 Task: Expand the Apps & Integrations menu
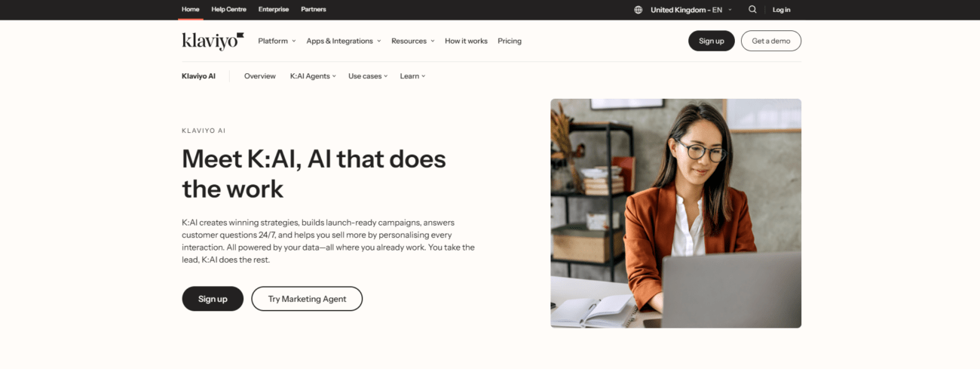[344, 41]
